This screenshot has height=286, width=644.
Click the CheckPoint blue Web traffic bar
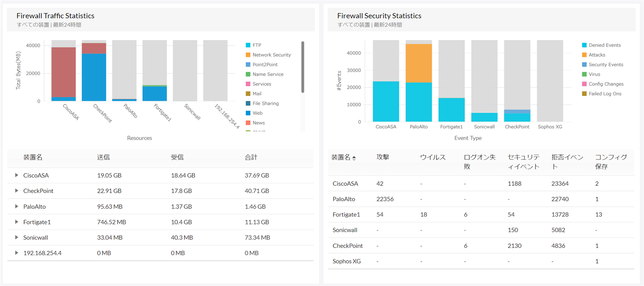(94, 77)
